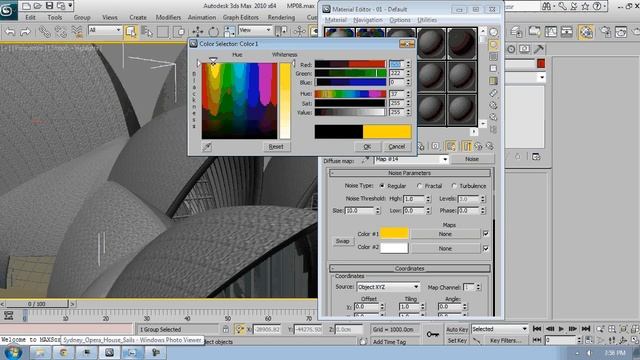The width and height of the screenshot is (640, 360).
Task: Open the Selected key filter dropdown
Action: tap(500, 329)
